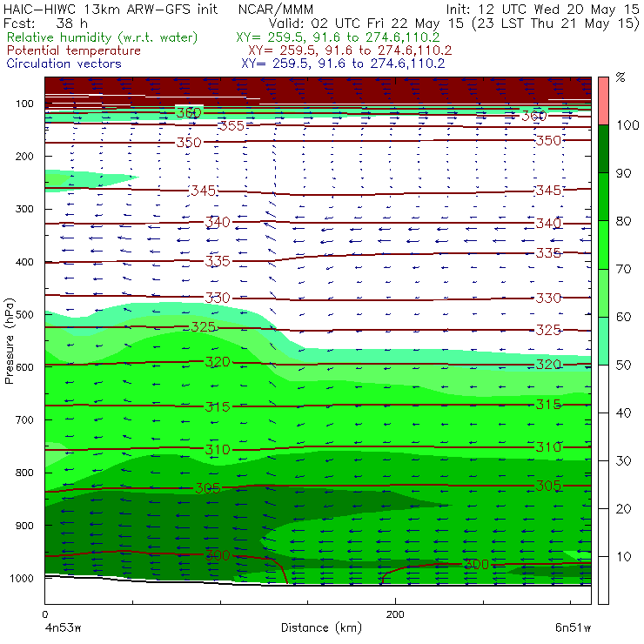Viewport: 644px width, 644px height.
Task: Click the '500' pressure axis label
Action: (24, 314)
